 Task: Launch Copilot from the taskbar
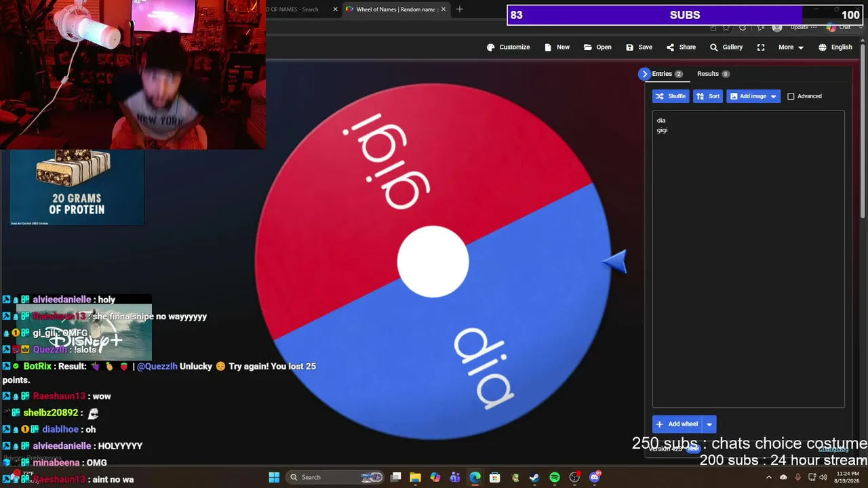(435, 477)
